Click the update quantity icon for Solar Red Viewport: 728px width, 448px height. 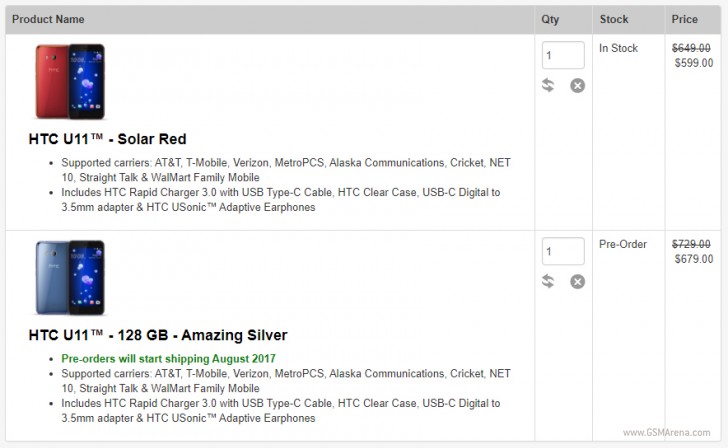point(548,85)
